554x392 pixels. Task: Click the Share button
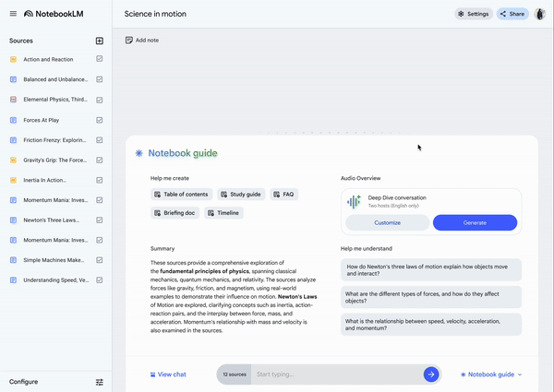click(512, 14)
